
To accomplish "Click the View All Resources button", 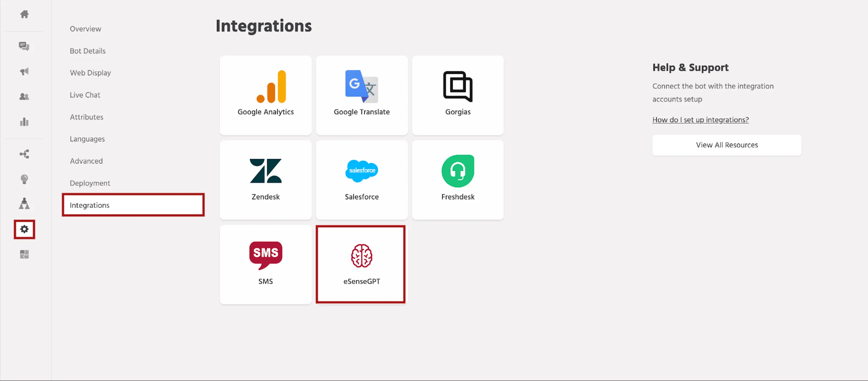I will [x=727, y=145].
